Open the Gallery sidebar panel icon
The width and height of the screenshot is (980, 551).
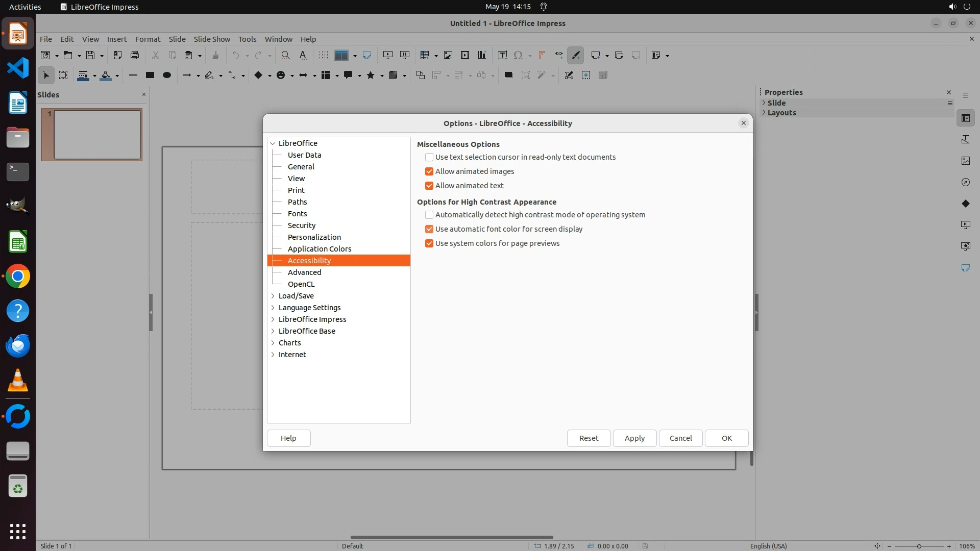[965, 161]
